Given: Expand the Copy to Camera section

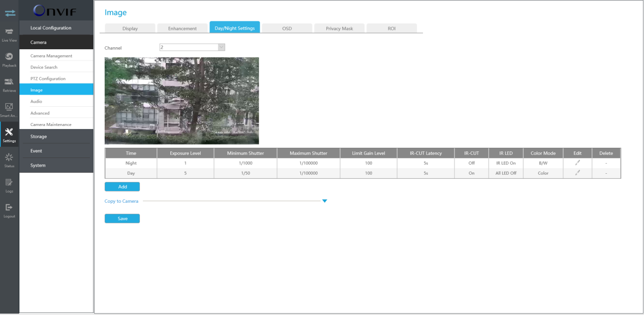Looking at the screenshot, I should (x=324, y=201).
